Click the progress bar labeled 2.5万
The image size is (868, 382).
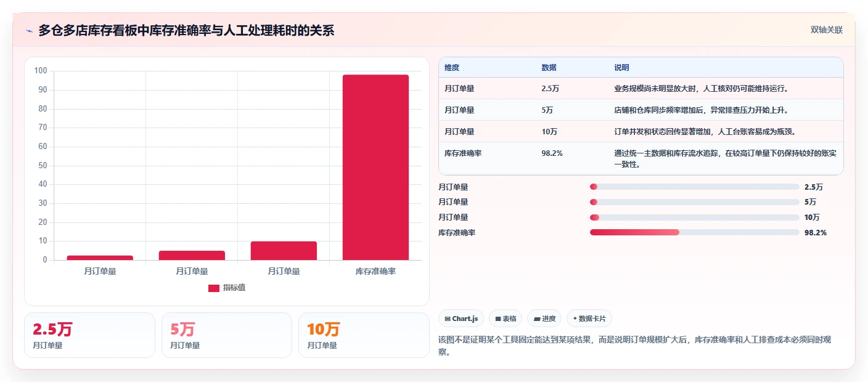(695, 187)
